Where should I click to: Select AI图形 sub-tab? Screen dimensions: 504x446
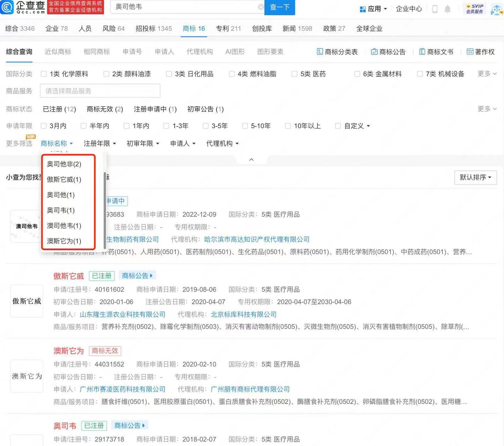tap(235, 52)
